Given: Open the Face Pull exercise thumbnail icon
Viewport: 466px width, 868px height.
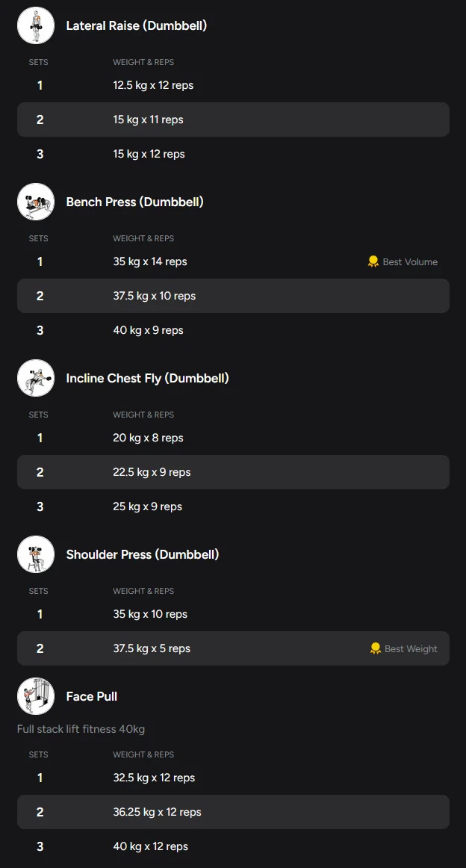Looking at the screenshot, I should (36, 696).
